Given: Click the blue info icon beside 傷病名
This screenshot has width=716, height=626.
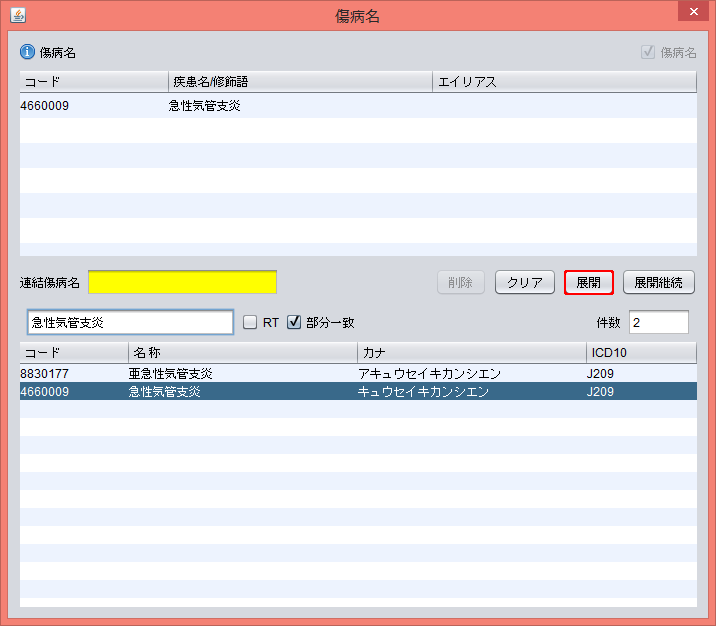Looking at the screenshot, I should click(27, 52).
